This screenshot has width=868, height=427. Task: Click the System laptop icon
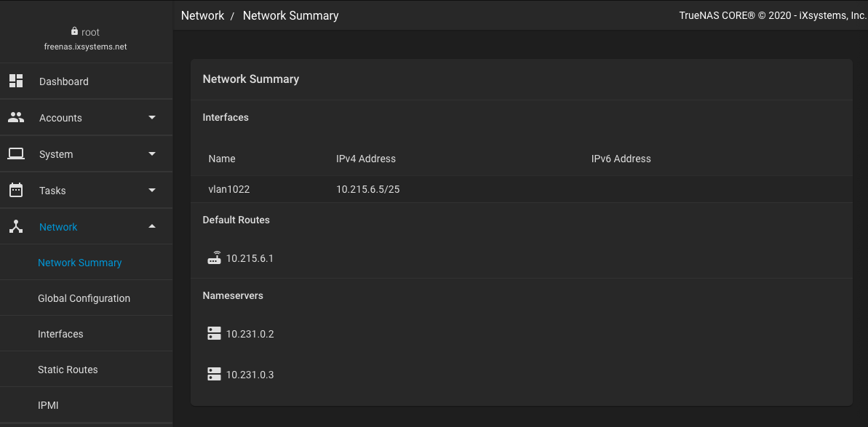pos(16,153)
